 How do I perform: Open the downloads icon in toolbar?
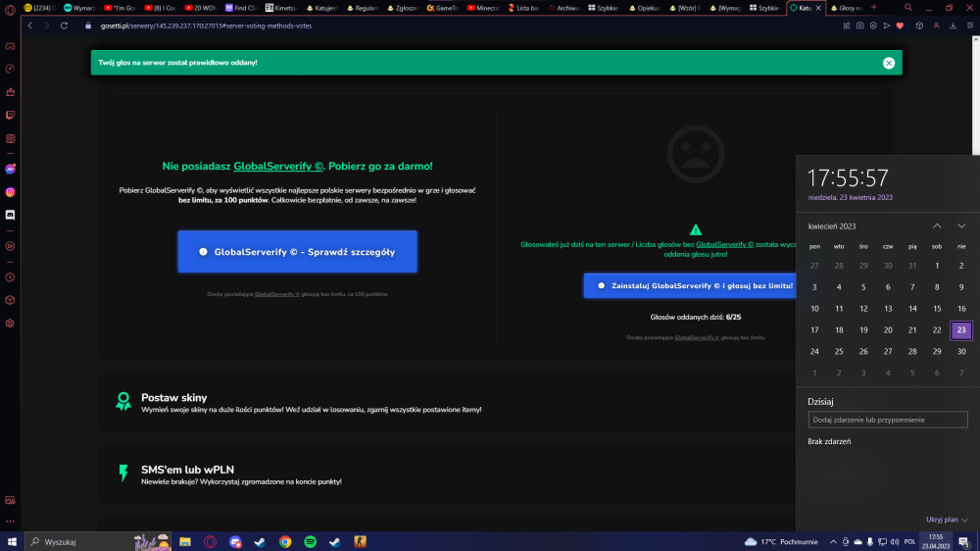coord(954,25)
